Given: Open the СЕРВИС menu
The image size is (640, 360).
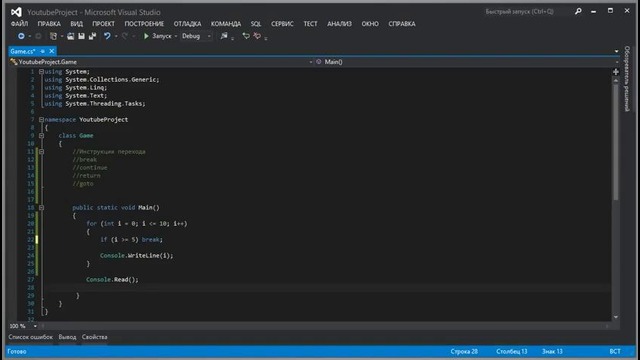Looking at the screenshot, I should pyautogui.click(x=282, y=24).
